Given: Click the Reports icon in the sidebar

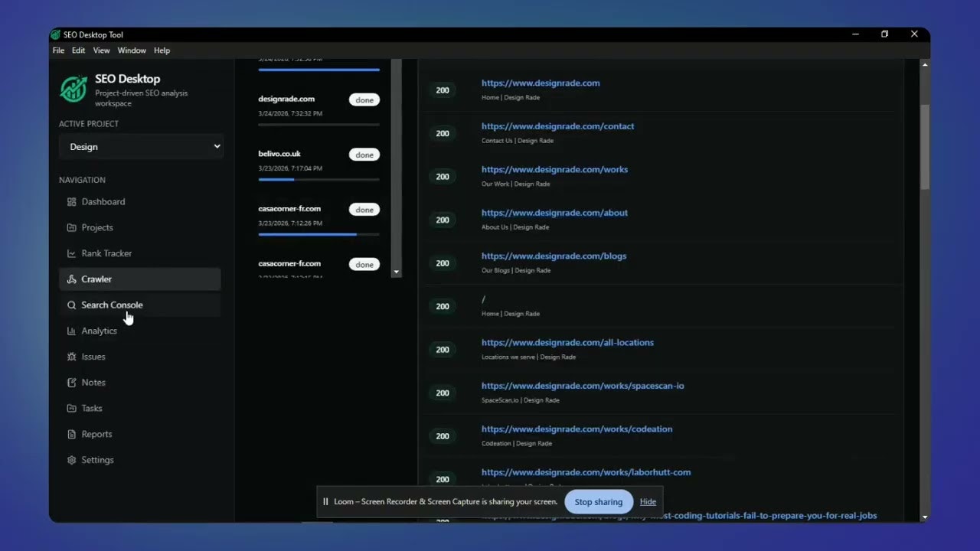Looking at the screenshot, I should (71, 434).
